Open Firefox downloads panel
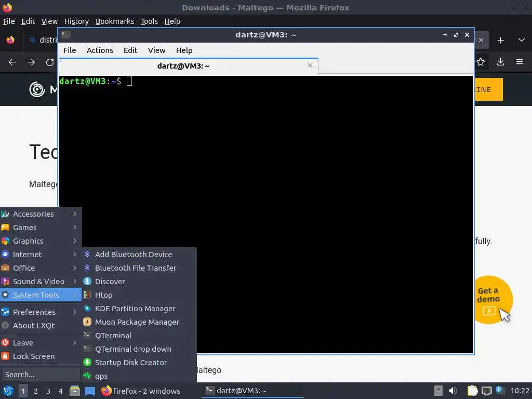The width and height of the screenshot is (532, 399). click(500, 62)
